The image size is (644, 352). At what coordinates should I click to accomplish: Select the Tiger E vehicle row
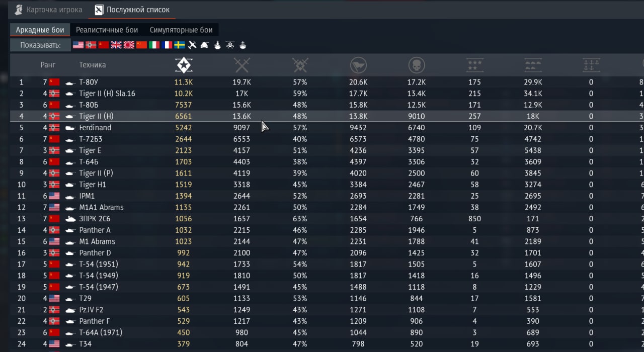[x=327, y=150]
